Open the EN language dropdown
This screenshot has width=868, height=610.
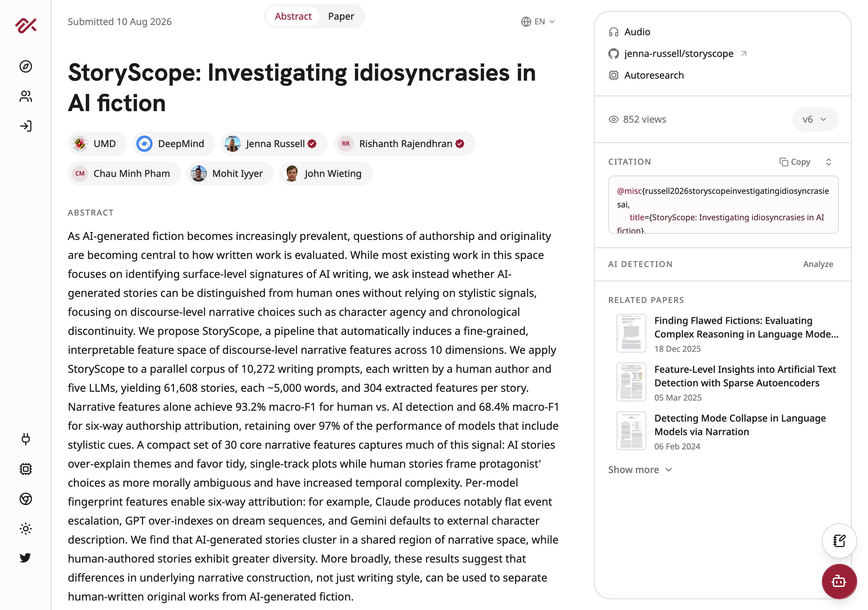pos(538,22)
